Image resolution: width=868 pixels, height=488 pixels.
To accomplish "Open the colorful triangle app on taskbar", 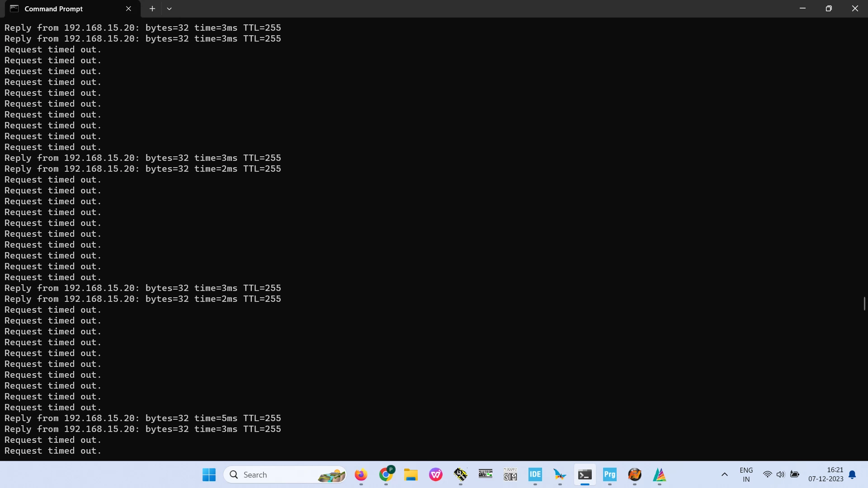I will click(660, 474).
